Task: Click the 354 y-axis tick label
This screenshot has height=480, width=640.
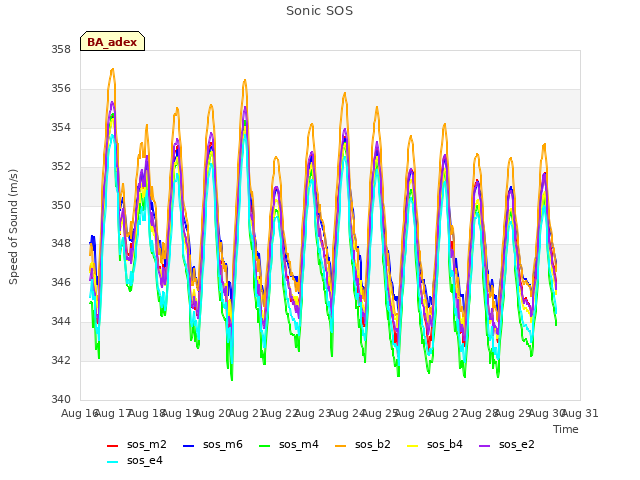Action: coord(61,128)
